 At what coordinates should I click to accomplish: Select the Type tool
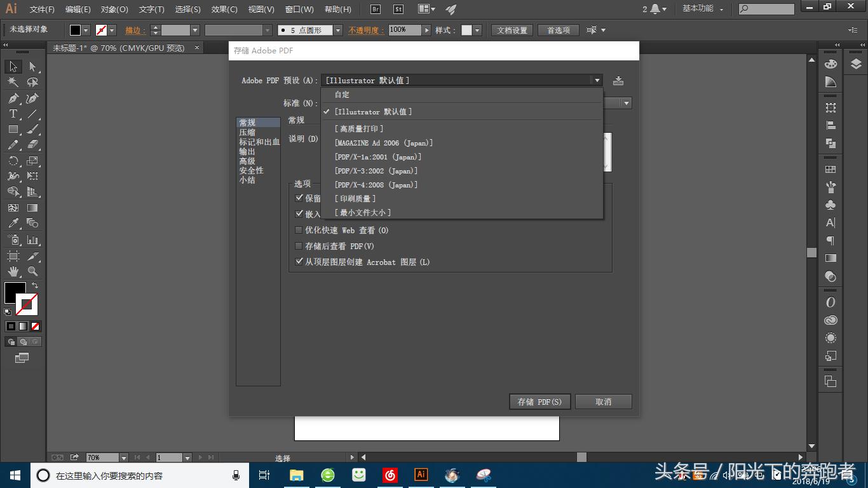pos(13,114)
